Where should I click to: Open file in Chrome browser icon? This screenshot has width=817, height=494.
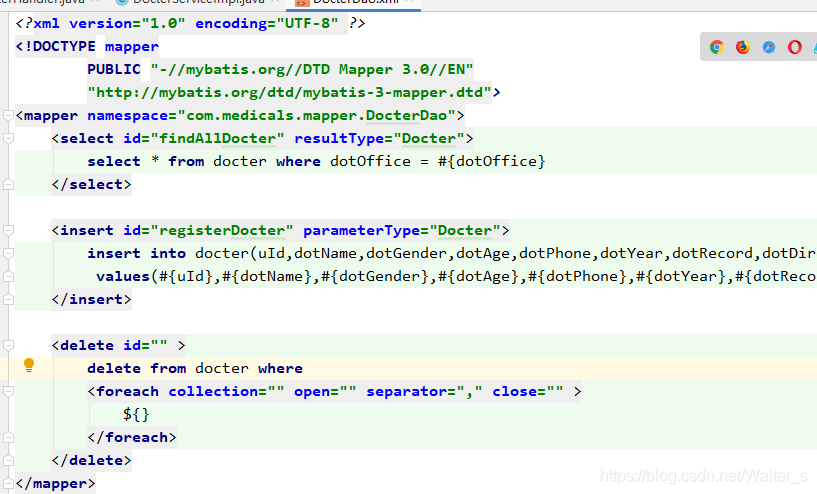click(x=716, y=47)
